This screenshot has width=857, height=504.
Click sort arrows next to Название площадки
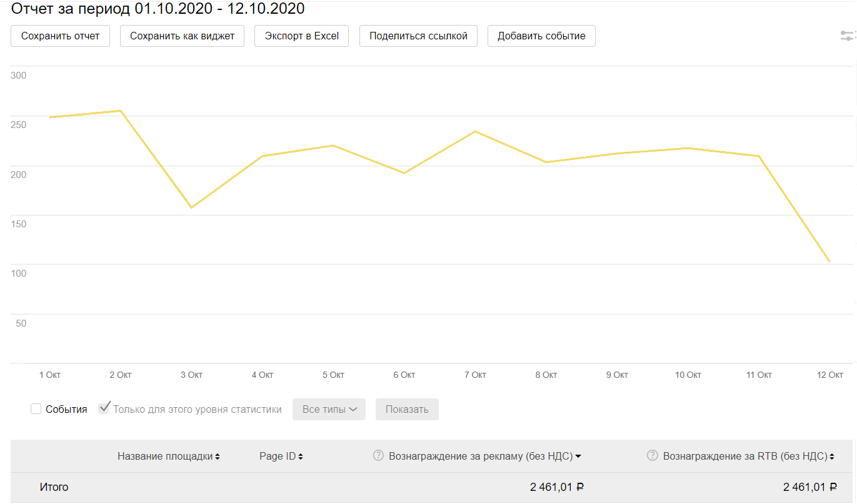pos(218,457)
